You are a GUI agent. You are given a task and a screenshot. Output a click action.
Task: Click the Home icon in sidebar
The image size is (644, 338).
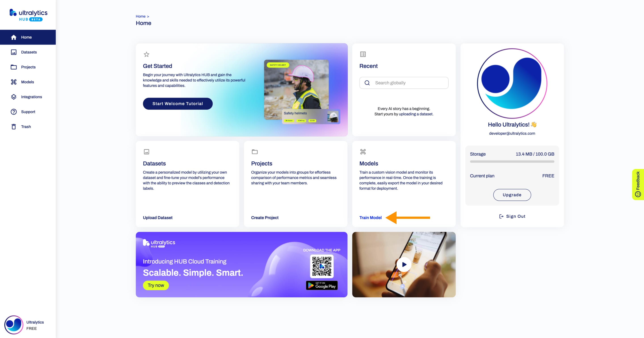tap(14, 37)
